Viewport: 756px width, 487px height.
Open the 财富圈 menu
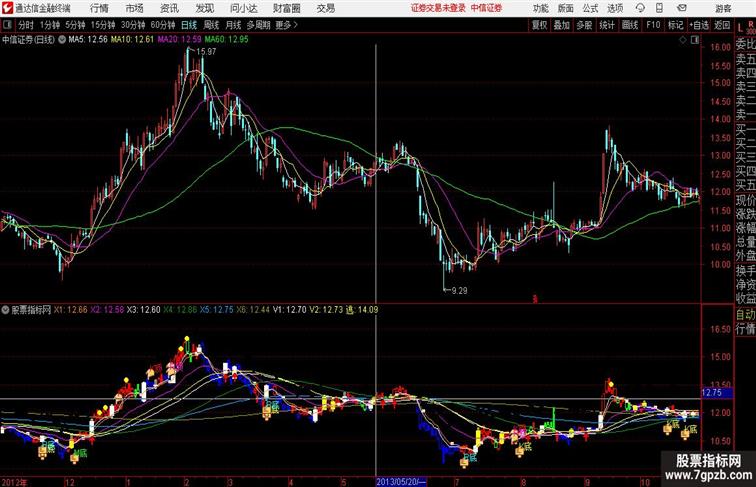point(287,8)
